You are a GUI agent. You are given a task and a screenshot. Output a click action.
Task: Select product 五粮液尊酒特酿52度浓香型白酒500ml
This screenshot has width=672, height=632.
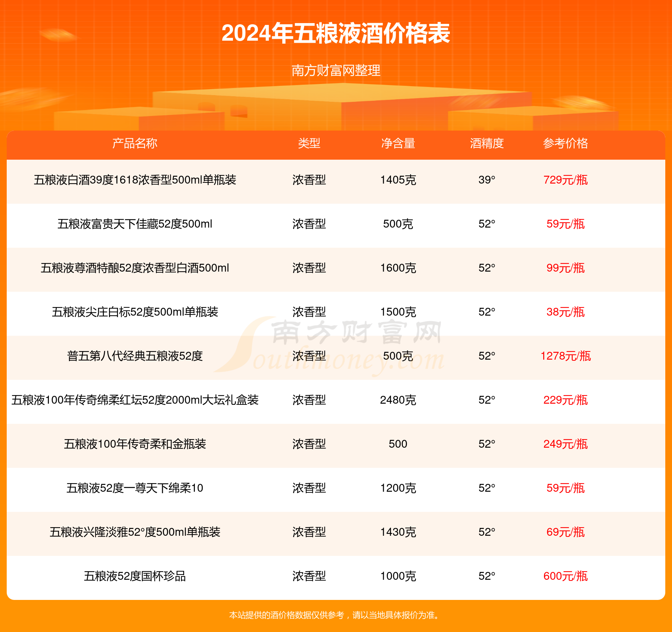pyautogui.click(x=135, y=268)
